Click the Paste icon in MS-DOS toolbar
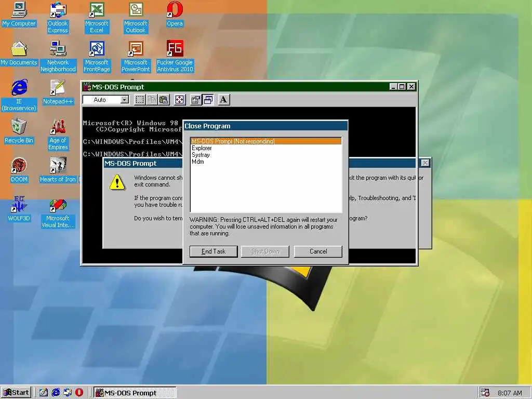The width and height of the screenshot is (532, 399). point(164,100)
